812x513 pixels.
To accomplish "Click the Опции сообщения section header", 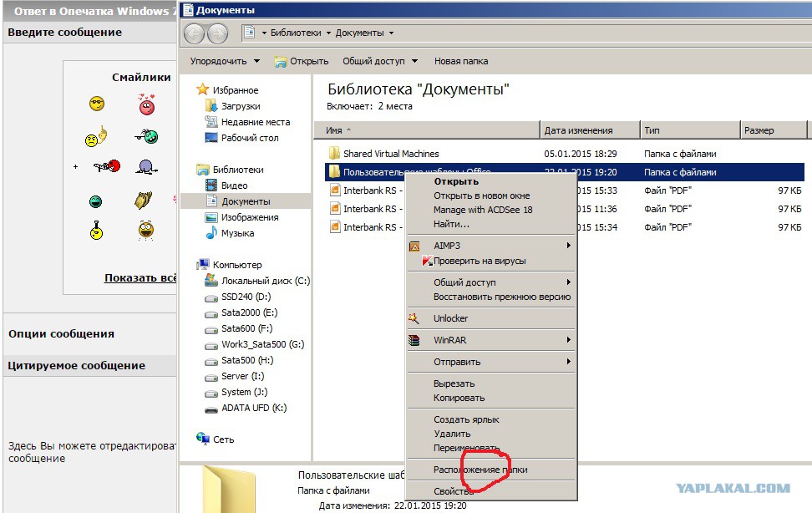I will coord(61,333).
